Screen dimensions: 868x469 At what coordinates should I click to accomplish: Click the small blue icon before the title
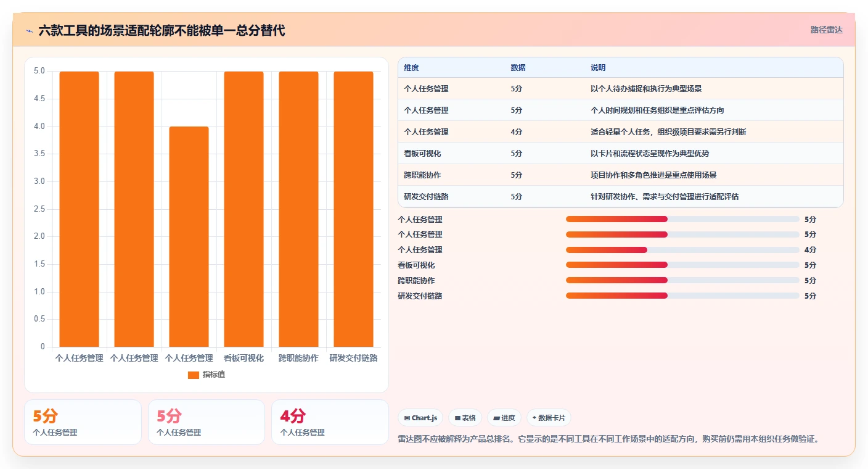(x=29, y=31)
